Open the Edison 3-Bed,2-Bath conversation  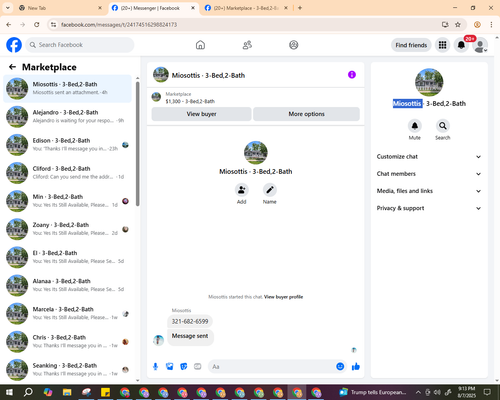click(x=67, y=145)
